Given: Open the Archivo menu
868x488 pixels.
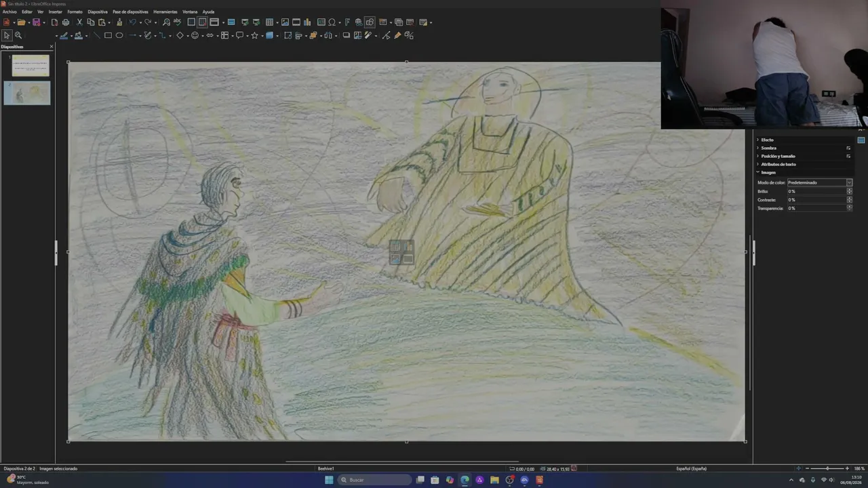Looking at the screenshot, I should [x=9, y=12].
